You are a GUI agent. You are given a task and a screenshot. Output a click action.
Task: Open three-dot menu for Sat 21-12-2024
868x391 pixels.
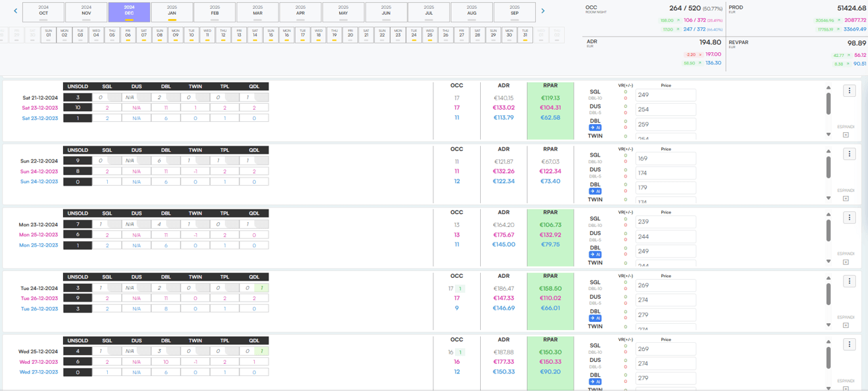pyautogui.click(x=849, y=91)
